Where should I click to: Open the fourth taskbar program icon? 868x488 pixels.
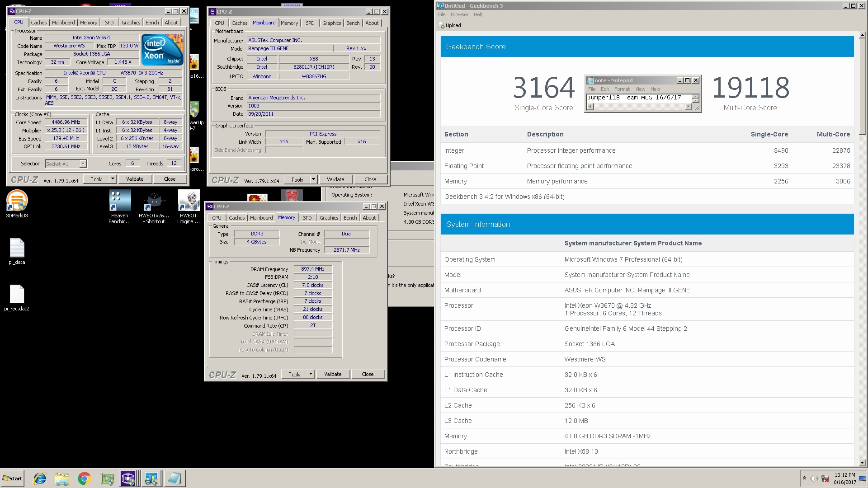point(107,479)
